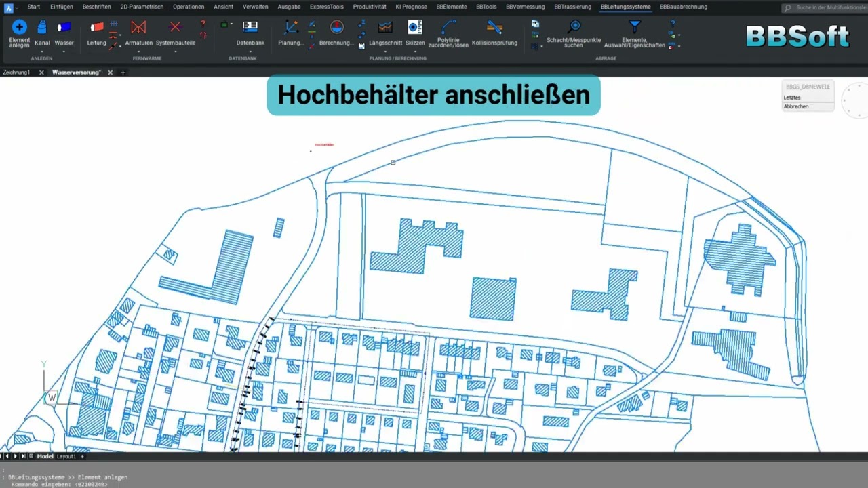Open the BBTools ribbon tab
The image size is (868, 488).
coord(486,7)
